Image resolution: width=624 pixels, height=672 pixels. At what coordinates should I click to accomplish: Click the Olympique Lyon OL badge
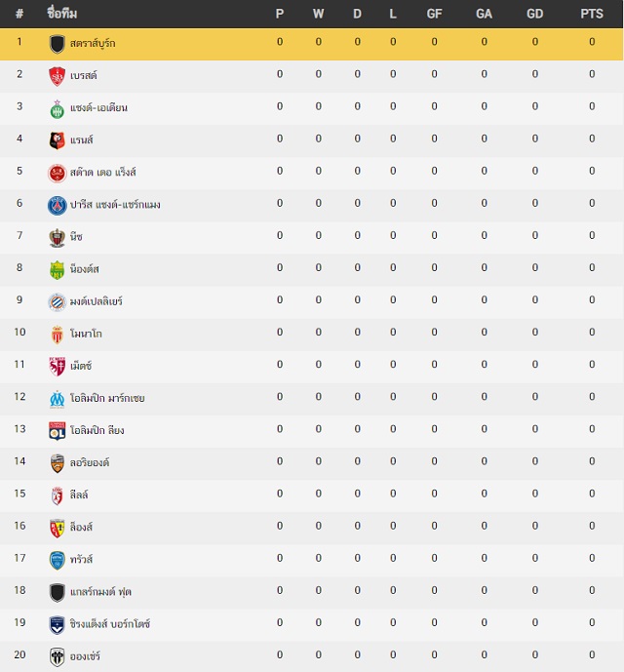click(57, 431)
